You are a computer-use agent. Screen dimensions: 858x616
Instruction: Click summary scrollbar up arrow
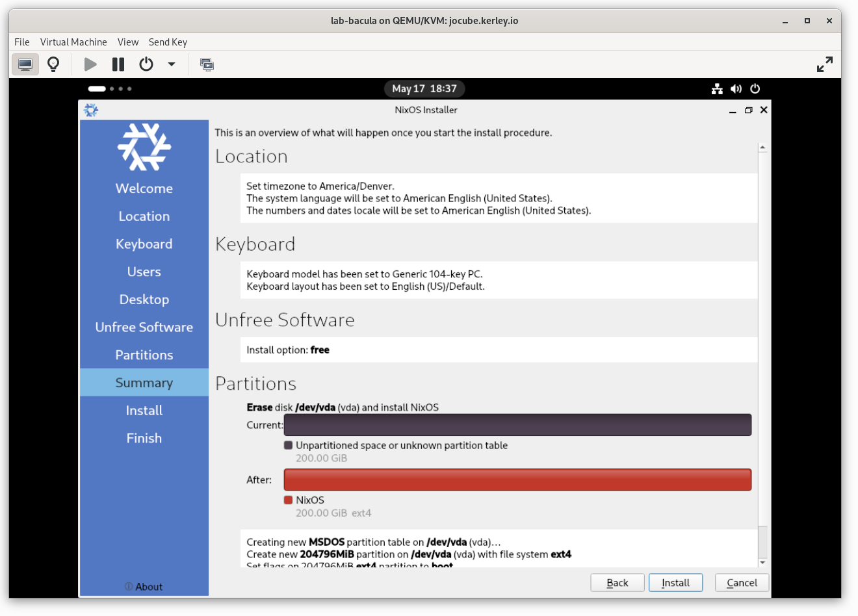click(762, 148)
